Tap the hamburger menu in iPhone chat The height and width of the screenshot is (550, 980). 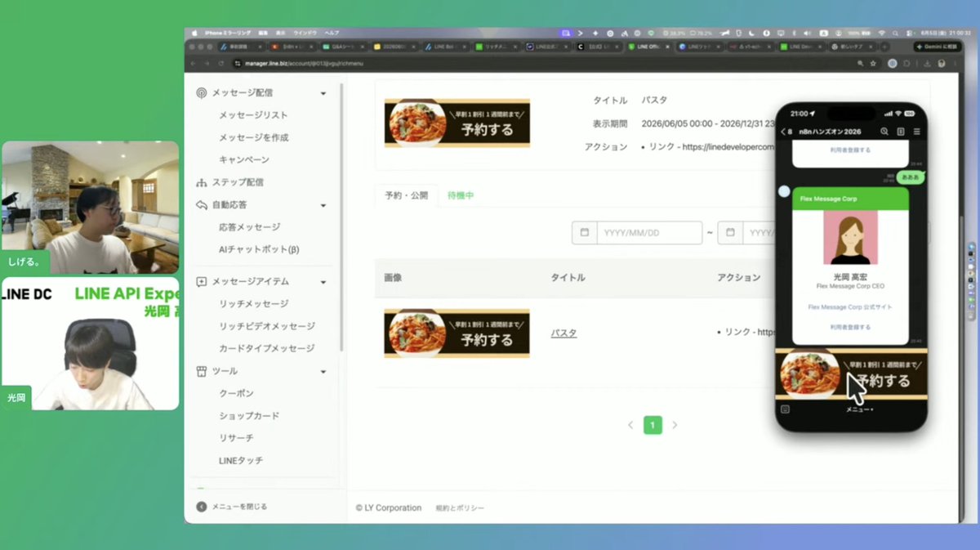point(916,132)
